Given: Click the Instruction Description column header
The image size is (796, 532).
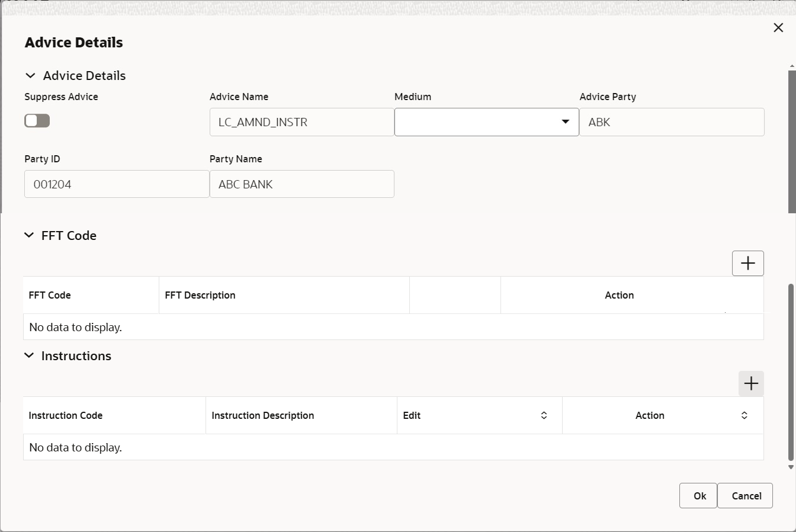Looking at the screenshot, I should [x=301, y=415].
